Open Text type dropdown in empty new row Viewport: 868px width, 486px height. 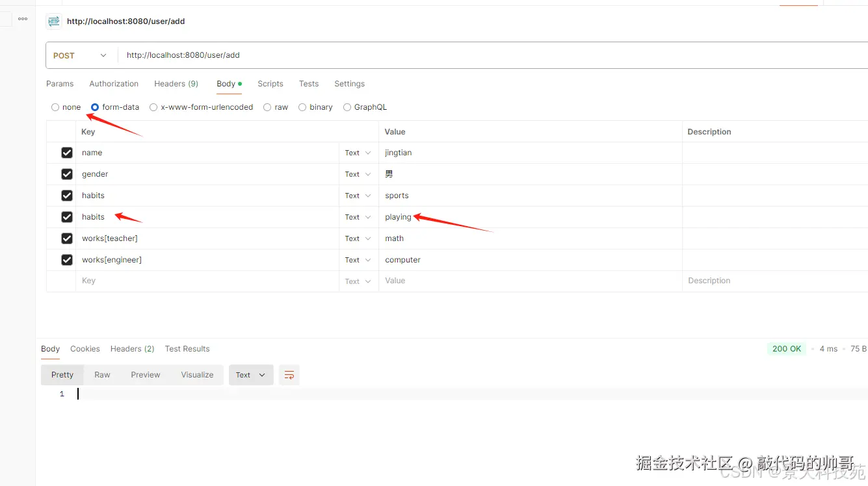click(x=358, y=281)
